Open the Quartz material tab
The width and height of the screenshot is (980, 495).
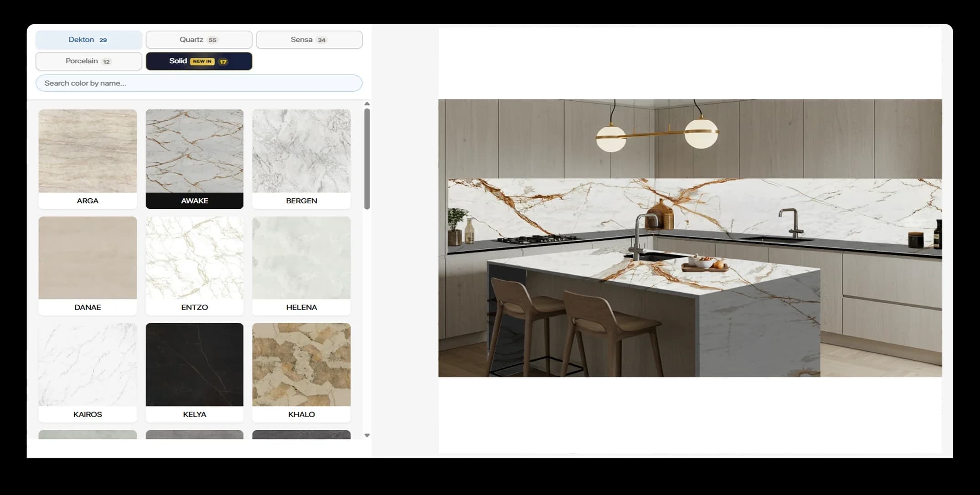click(199, 40)
